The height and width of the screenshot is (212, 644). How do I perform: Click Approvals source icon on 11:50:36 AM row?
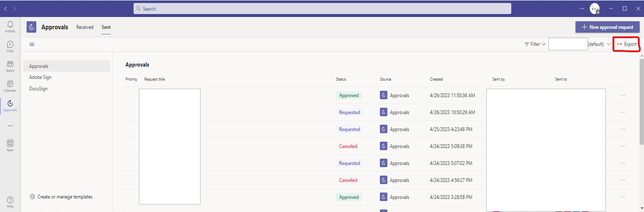[x=384, y=95]
